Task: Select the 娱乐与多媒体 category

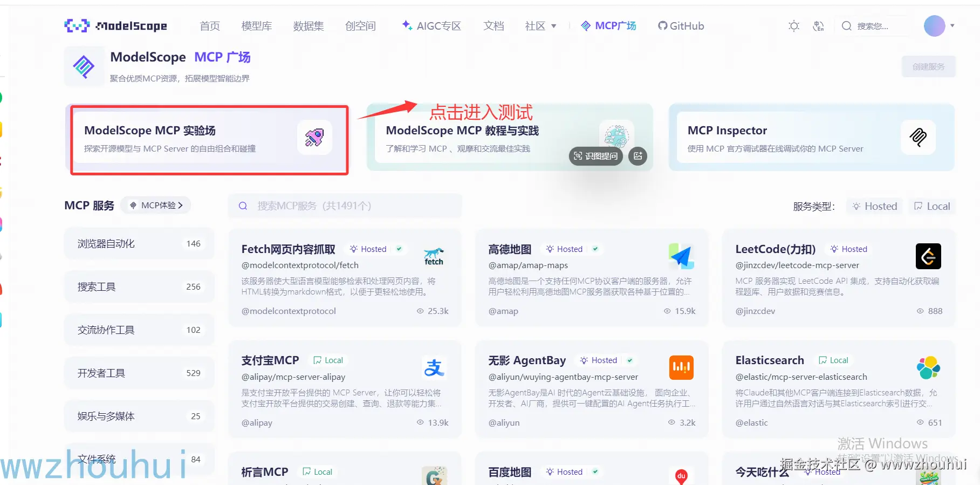Action: coord(139,416)
